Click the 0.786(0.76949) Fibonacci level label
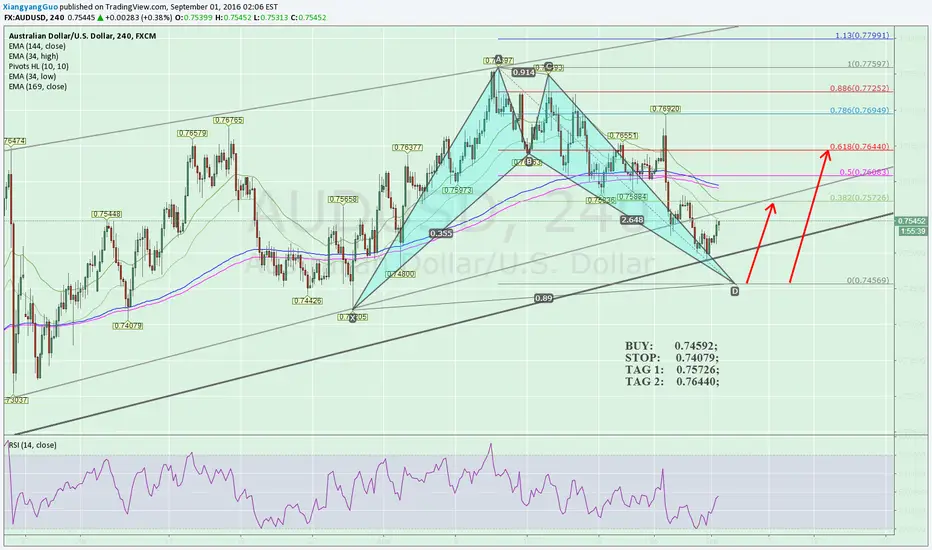The width and height of the screenshot is (932, 550). (x=859, y=111)
